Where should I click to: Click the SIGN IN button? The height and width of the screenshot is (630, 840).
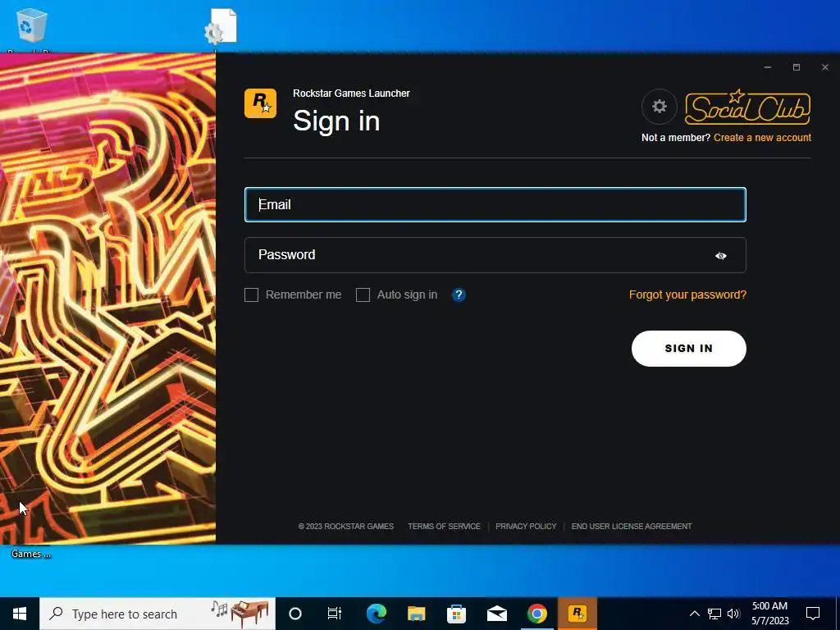tap(688, 348)
